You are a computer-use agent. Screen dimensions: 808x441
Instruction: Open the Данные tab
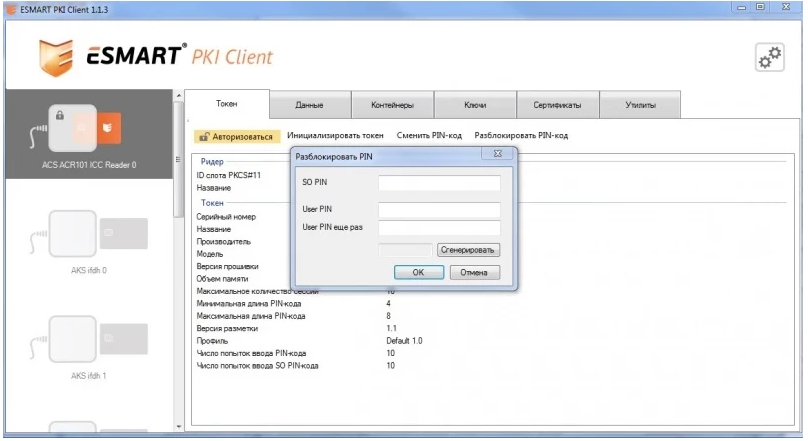(310, 105)
